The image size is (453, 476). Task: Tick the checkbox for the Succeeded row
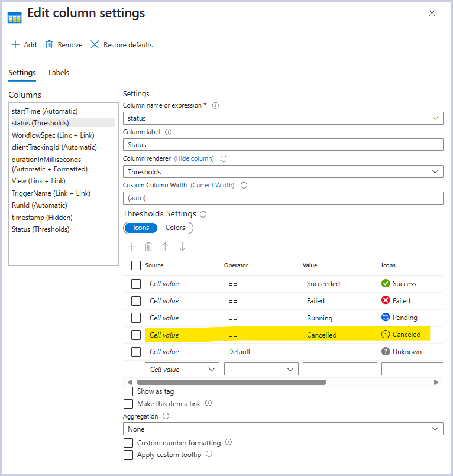click(136, 284)
